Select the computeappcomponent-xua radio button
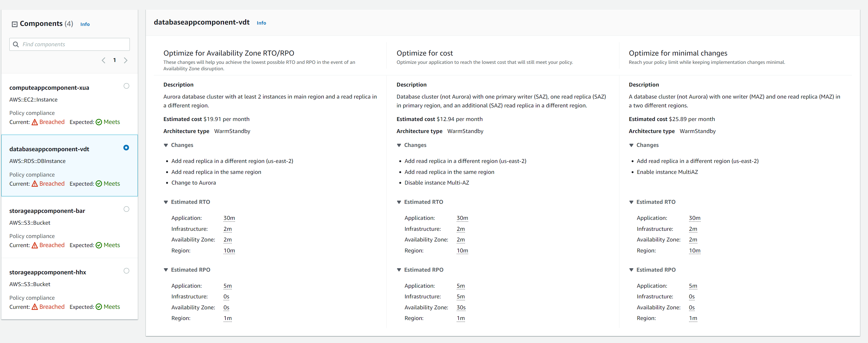The width and height of the screenshot is (868, 343). click(126, 86)
